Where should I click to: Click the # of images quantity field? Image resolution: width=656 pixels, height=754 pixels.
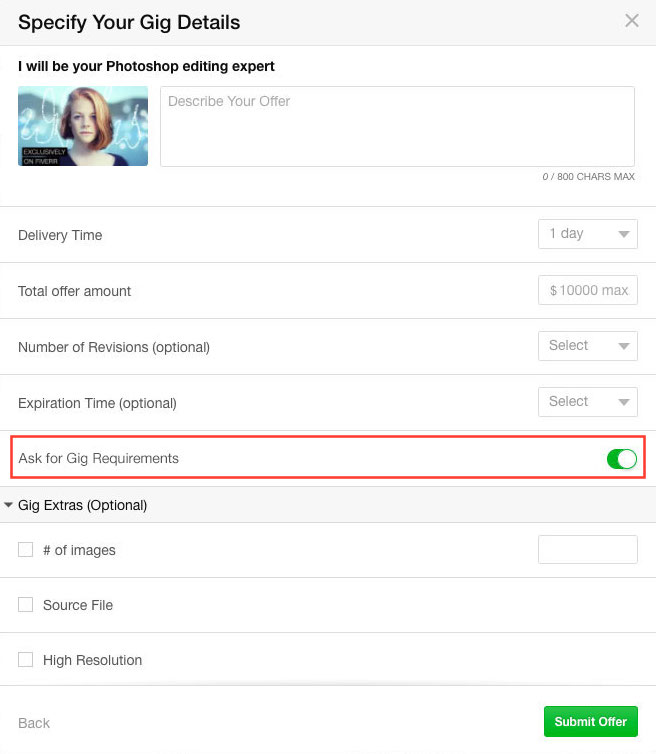(587, 550)
